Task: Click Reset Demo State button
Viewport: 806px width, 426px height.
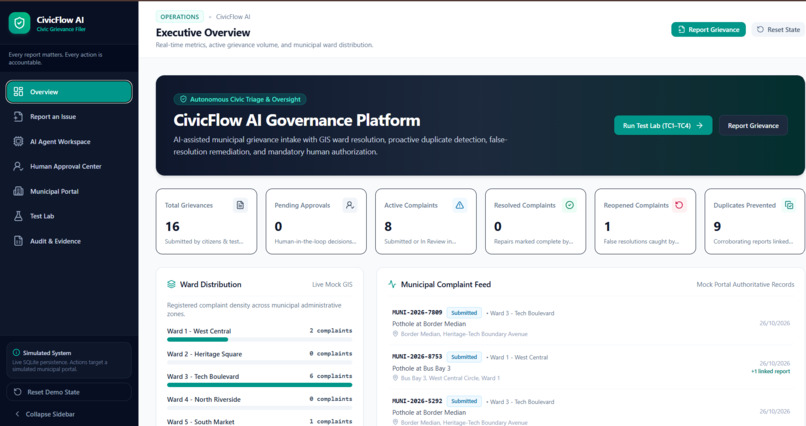Action: coord(69,392)
